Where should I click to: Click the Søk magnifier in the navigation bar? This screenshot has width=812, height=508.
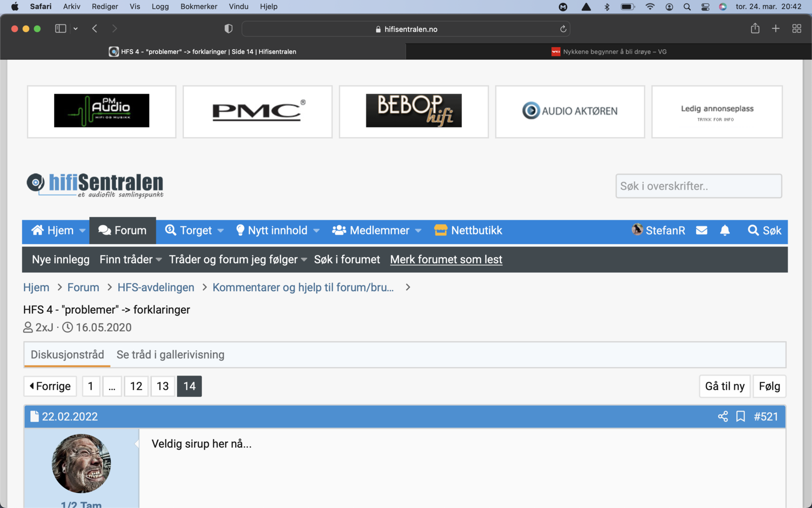(x=753, y=230)
